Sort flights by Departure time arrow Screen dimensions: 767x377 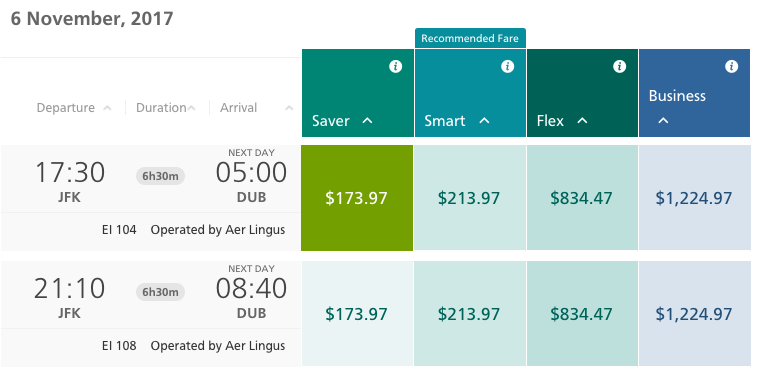[x=107, y=108]
